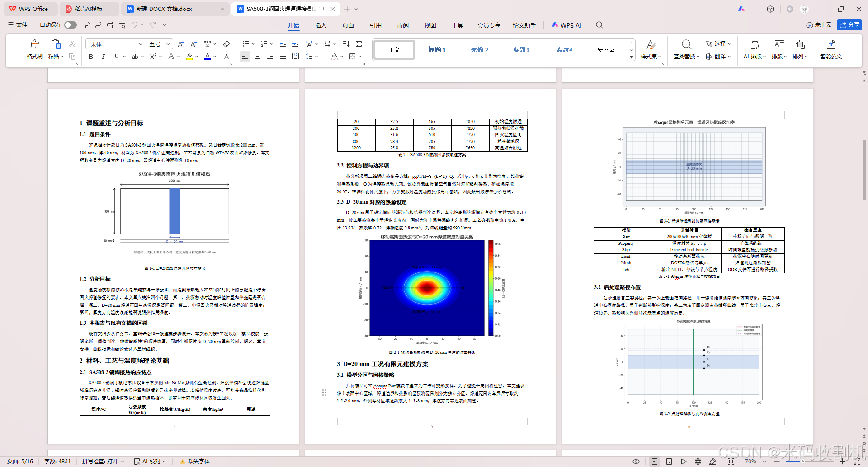Toggle Bold formatting
This screenshot has height=467, width=868.
(x=90, y=57)
